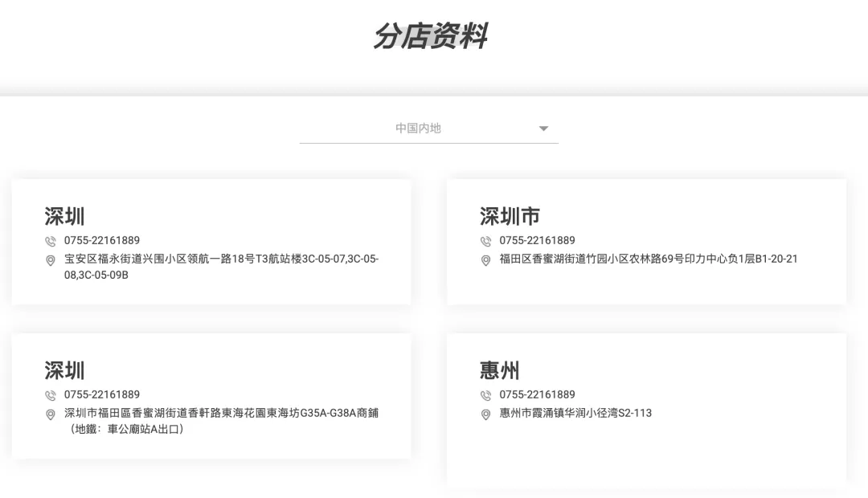Click the 惠州 city heading
Screen dimensions: 868x498
pos(500,370)
